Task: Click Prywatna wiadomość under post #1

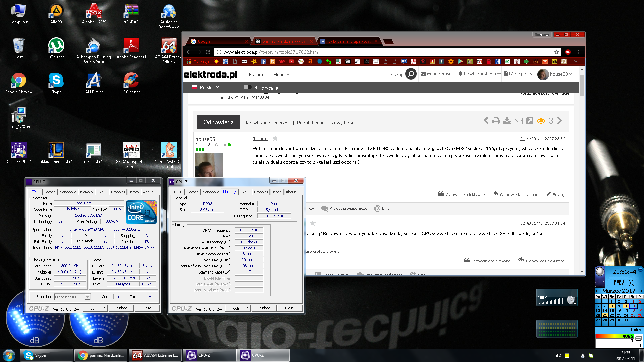Action: tap(344, 208)
